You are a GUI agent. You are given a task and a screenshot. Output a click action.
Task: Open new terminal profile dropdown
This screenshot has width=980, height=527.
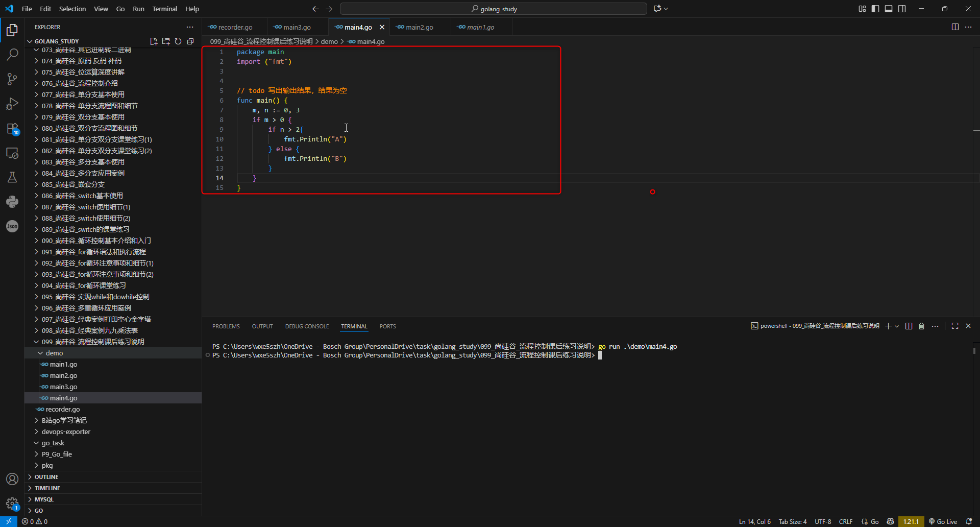897,326
